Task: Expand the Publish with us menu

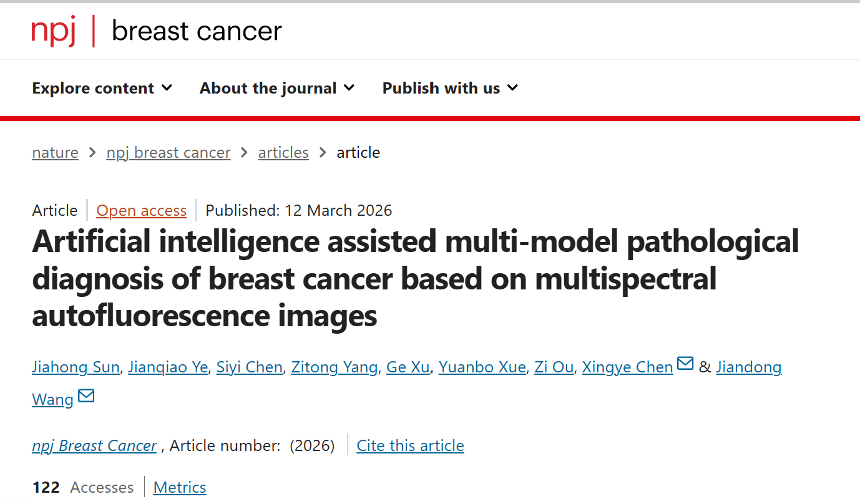Action: tap(450, 89)
